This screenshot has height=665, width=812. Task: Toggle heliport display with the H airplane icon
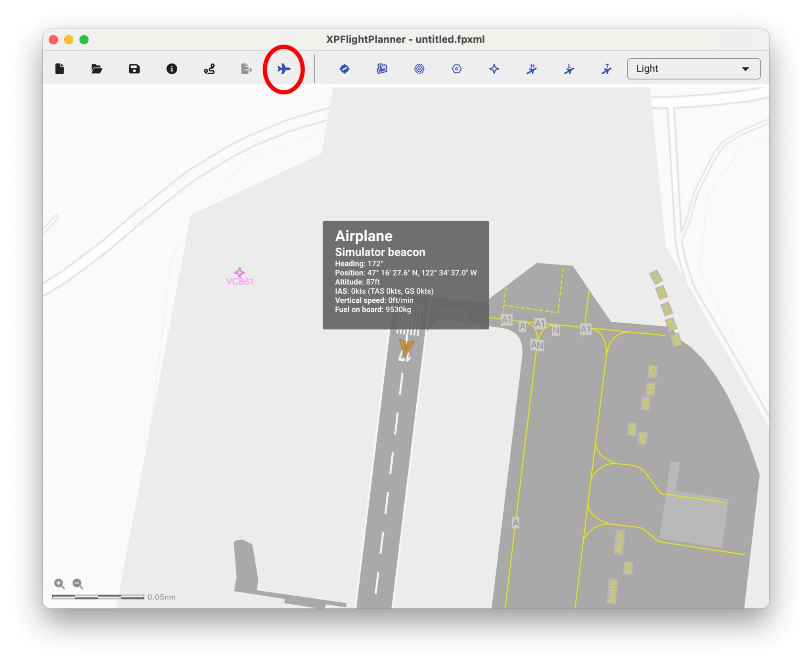[x=532, y=69]
